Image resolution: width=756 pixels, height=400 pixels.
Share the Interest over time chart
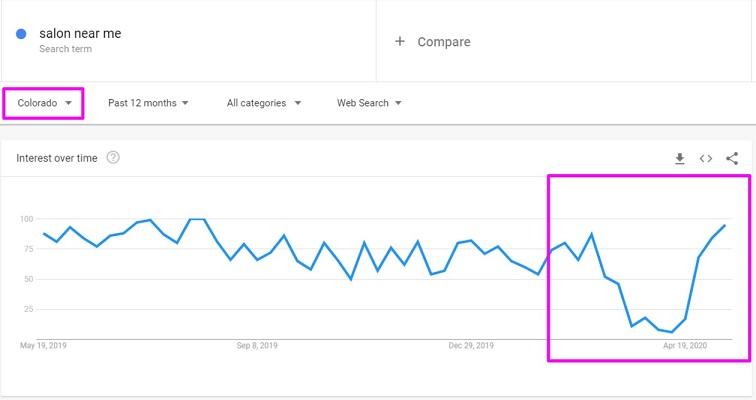pos(732,158)
